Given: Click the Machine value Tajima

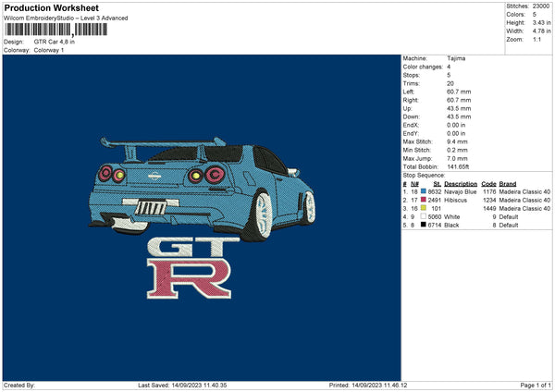Looking at the screenshot, I should coord(456,58).
